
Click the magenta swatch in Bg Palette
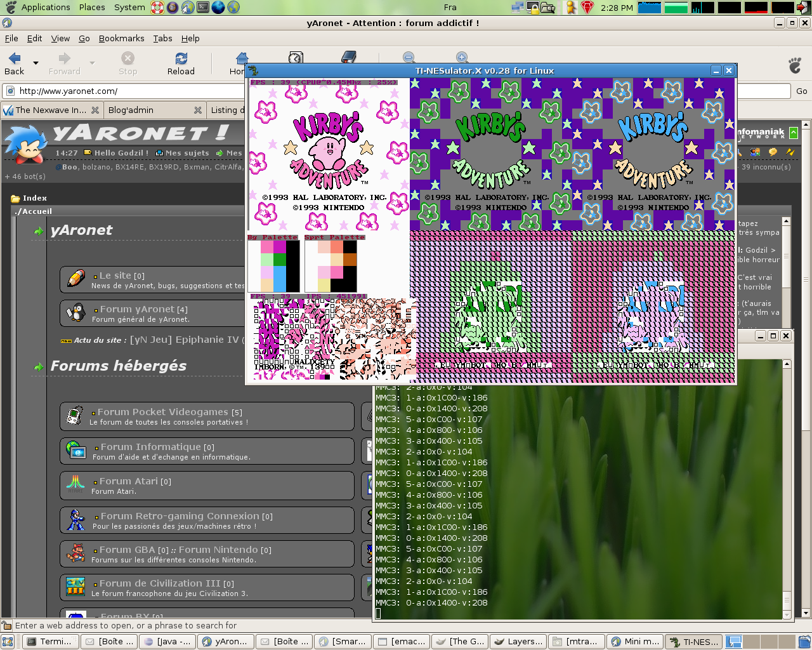pyautogui.click(x=280, y=247)
